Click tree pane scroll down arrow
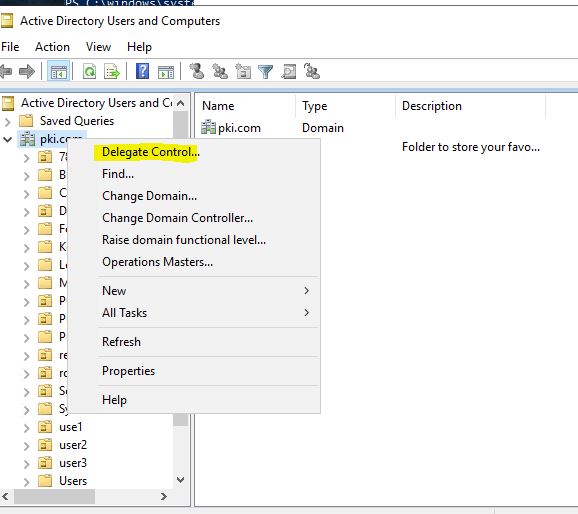The image size is (578, 514). click(x=181, y=480)
